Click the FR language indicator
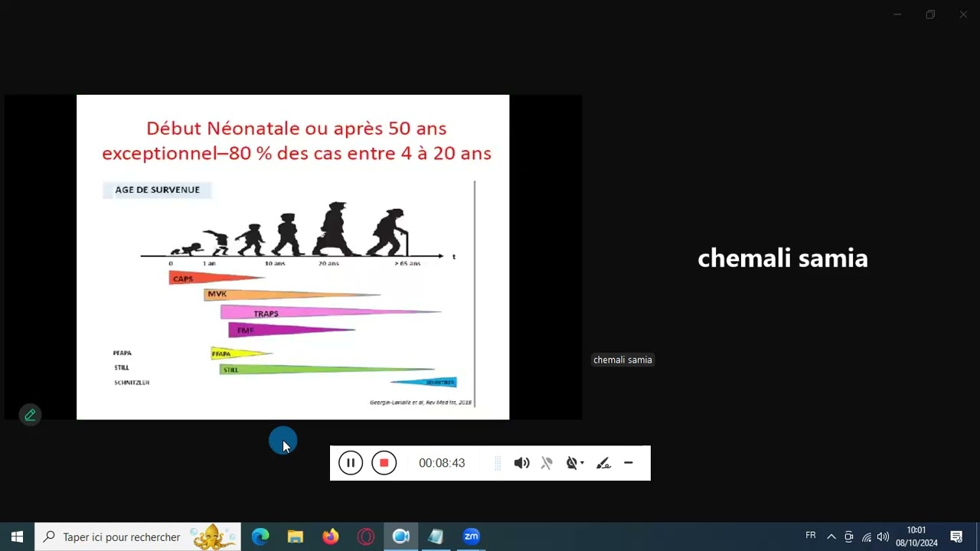 coord(811,535)
